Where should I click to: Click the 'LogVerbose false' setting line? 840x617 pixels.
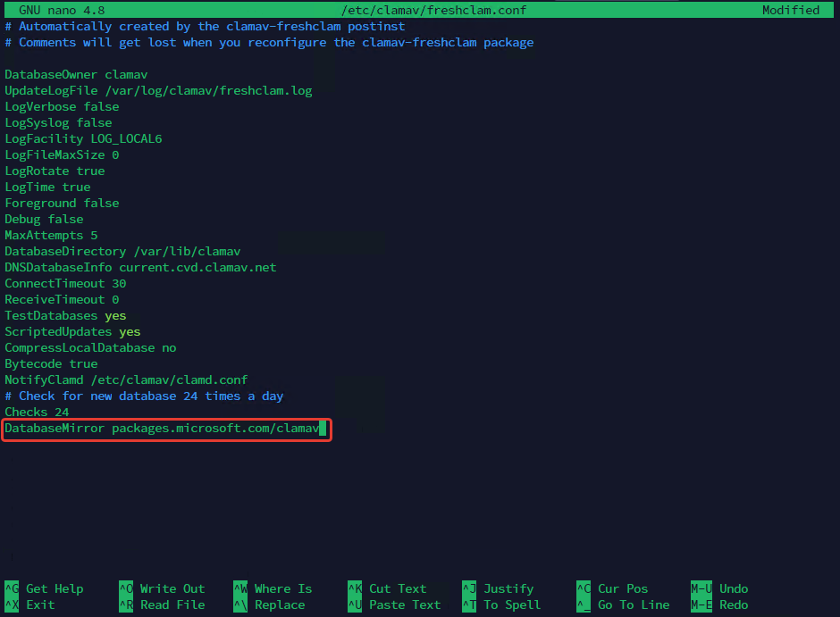click(62, 106)
